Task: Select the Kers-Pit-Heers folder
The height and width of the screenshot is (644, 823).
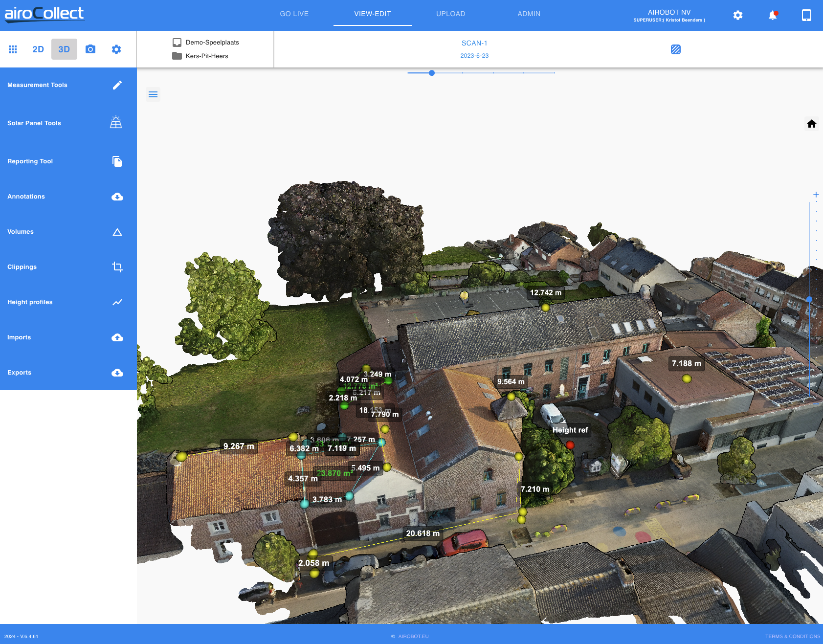Action: pos(206,56)
